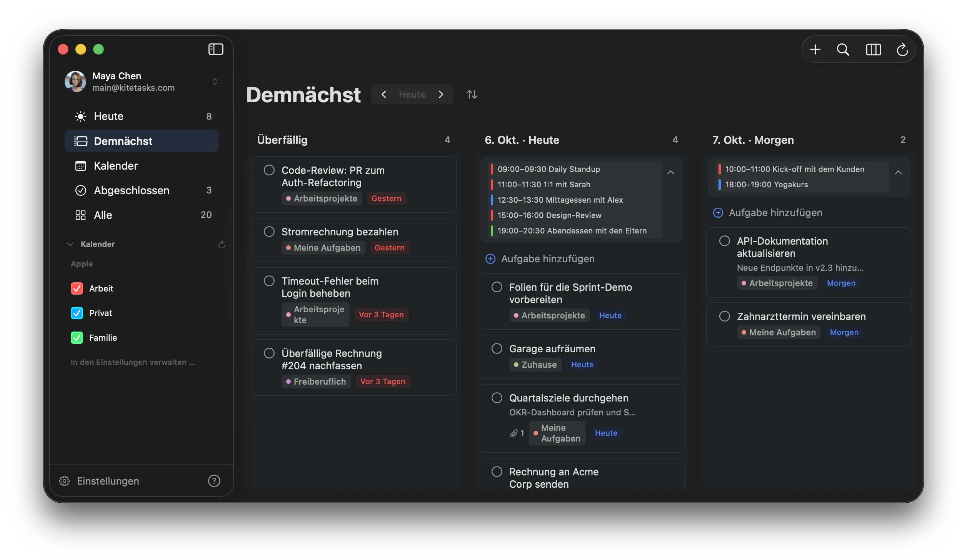Click Heute button in date navigator
The height and width of the screenshot is (560, 967).
point(412,94)
